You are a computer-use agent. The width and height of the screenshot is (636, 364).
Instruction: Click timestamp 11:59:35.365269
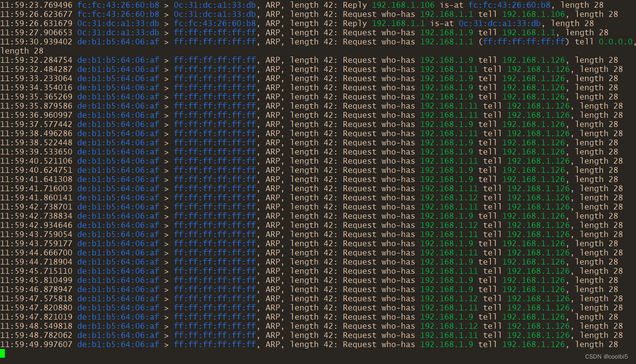tap(36, 97)
